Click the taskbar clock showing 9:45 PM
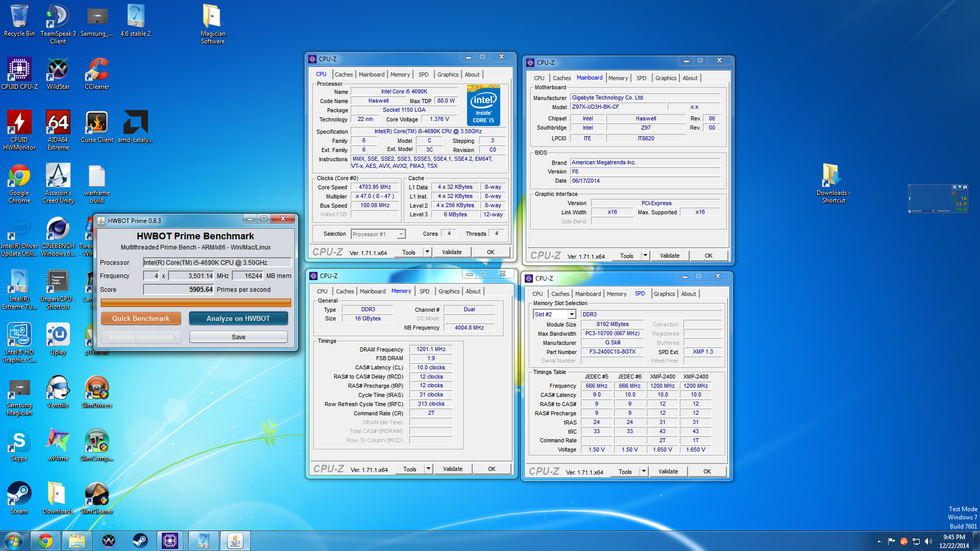 [954, 541]
